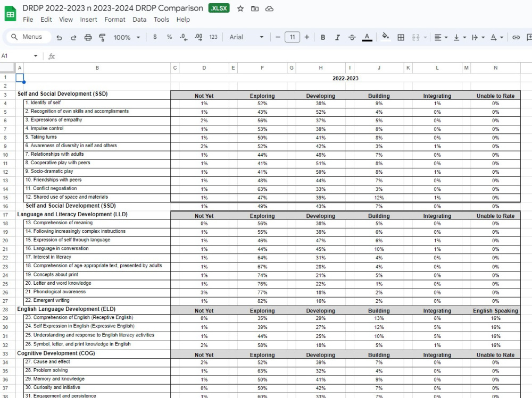Screen dimensions: 532x398
Task: Open the text color picker
Action: pos(367,37)
